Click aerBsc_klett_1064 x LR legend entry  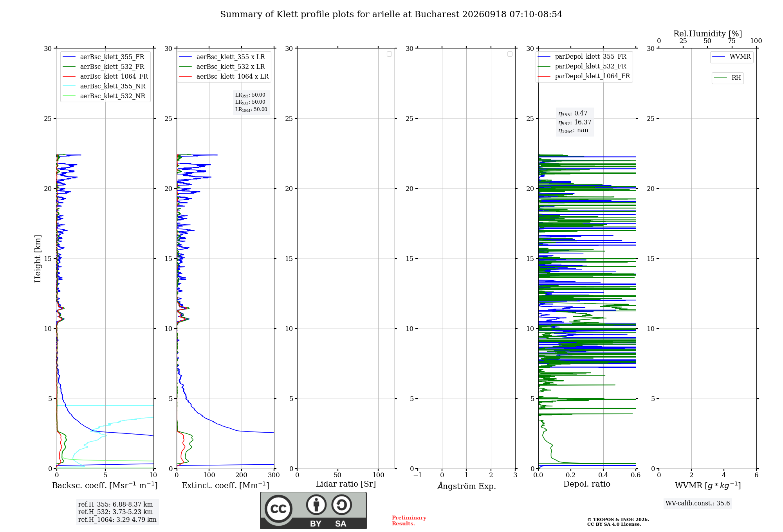[x=224, y=76]
